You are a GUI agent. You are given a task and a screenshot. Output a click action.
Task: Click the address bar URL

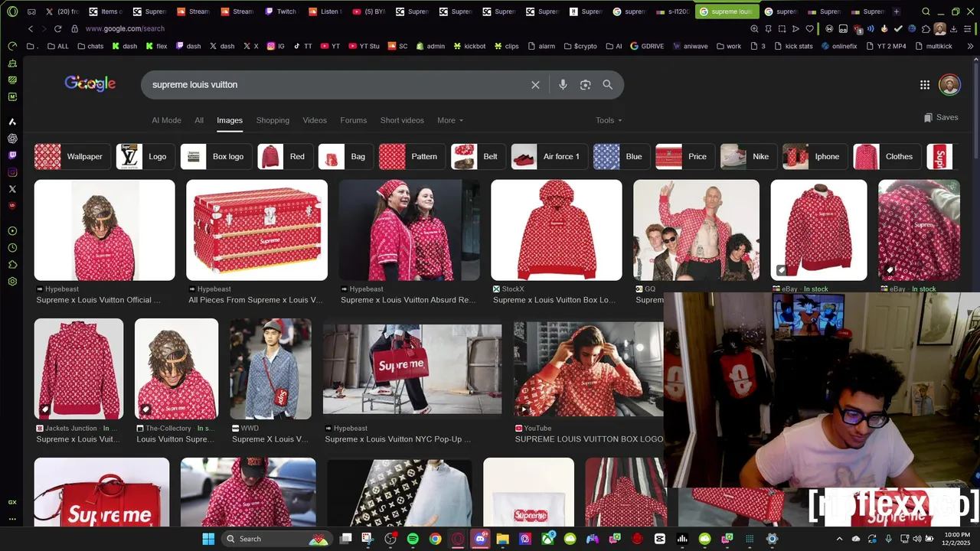tap(125, 28)
